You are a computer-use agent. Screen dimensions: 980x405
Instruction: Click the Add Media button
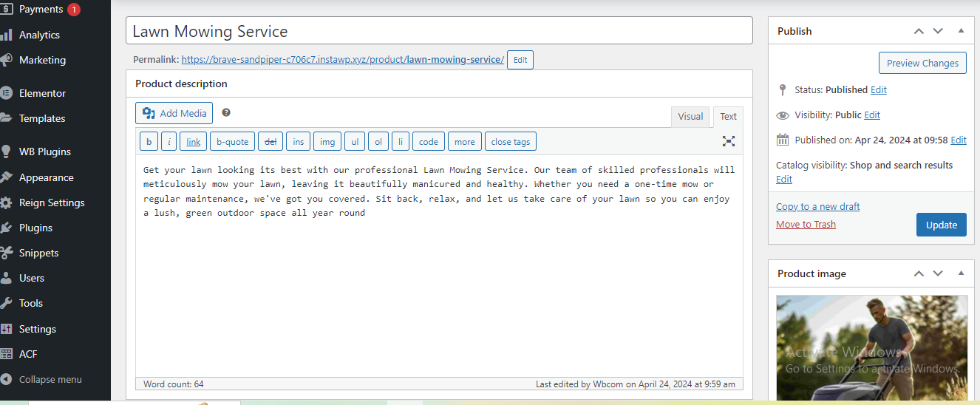point(174,113)
